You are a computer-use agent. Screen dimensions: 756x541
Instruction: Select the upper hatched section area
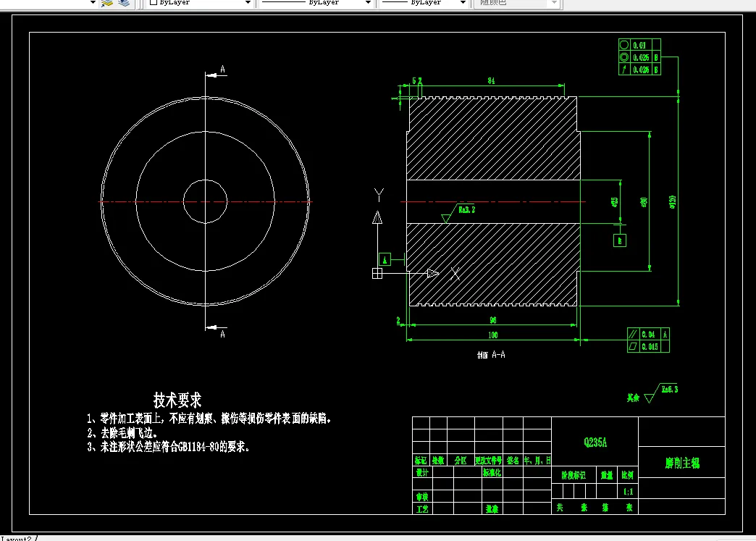coord(493,138)
